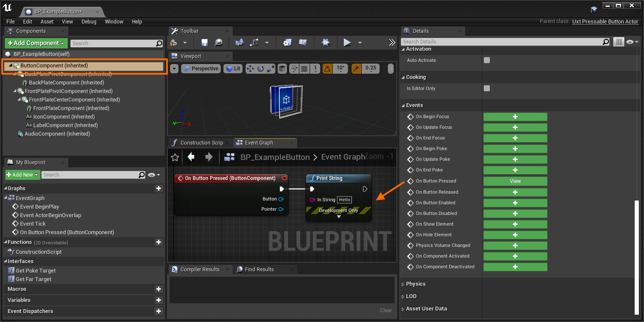The width and height of the screenshot is (644, 322).
Task: Click the Play button in the toolbar
Action: [347, 43]
